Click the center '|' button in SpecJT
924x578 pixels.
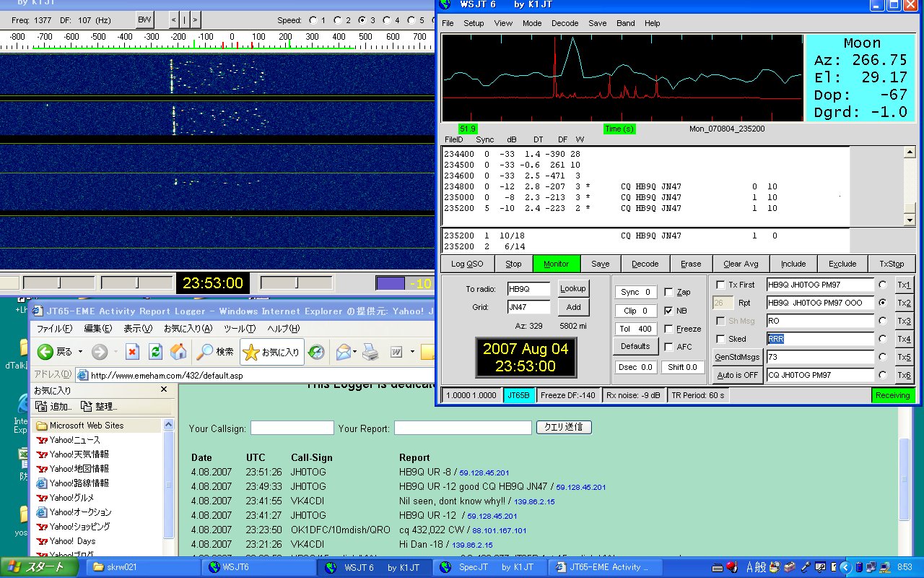click(x=185, y=20)
